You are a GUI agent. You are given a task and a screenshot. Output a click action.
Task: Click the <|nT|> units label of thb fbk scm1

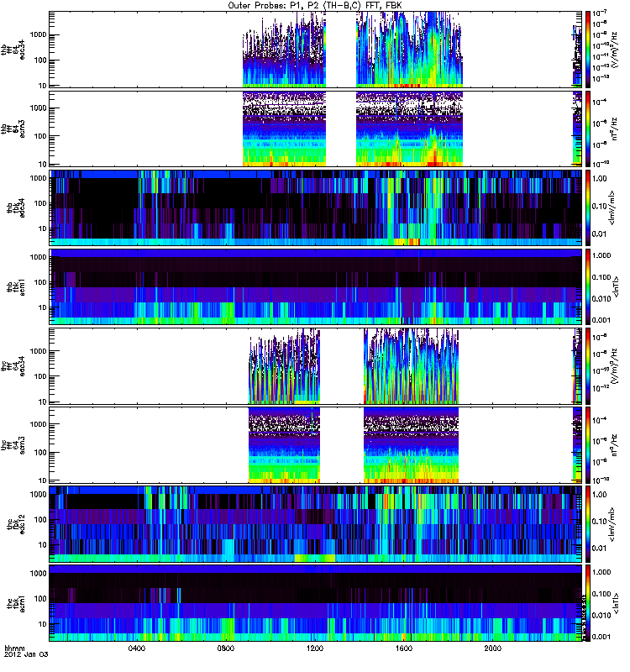[617, 286]
